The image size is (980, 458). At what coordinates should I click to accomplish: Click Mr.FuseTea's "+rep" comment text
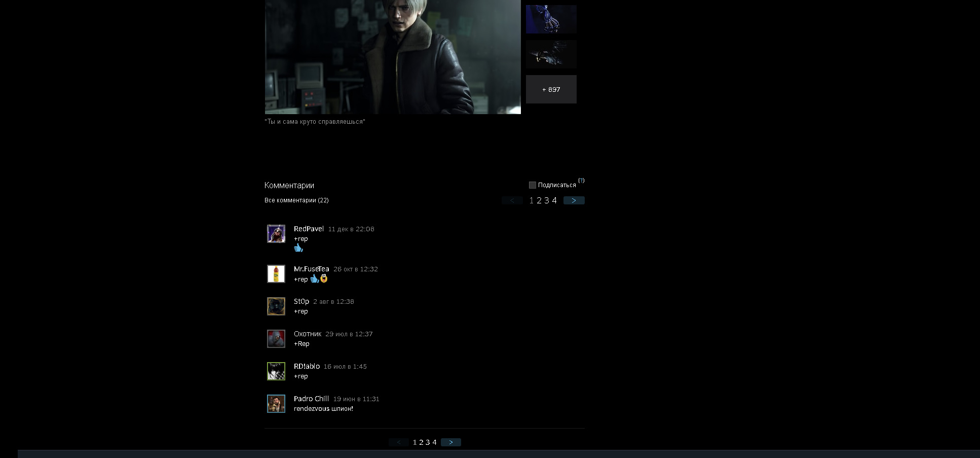click(x=301, y=279)
